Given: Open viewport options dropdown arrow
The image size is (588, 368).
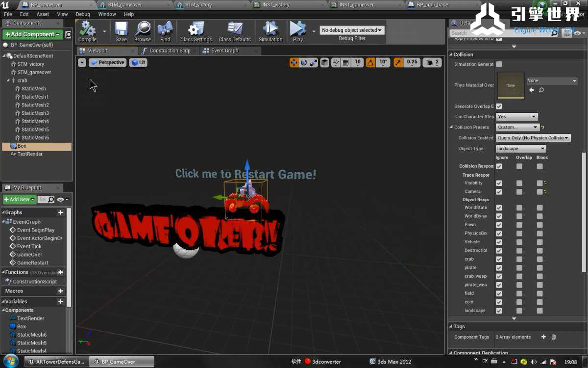Looking at the screenshot, I should pyautogui.click(x=82, y=62).
